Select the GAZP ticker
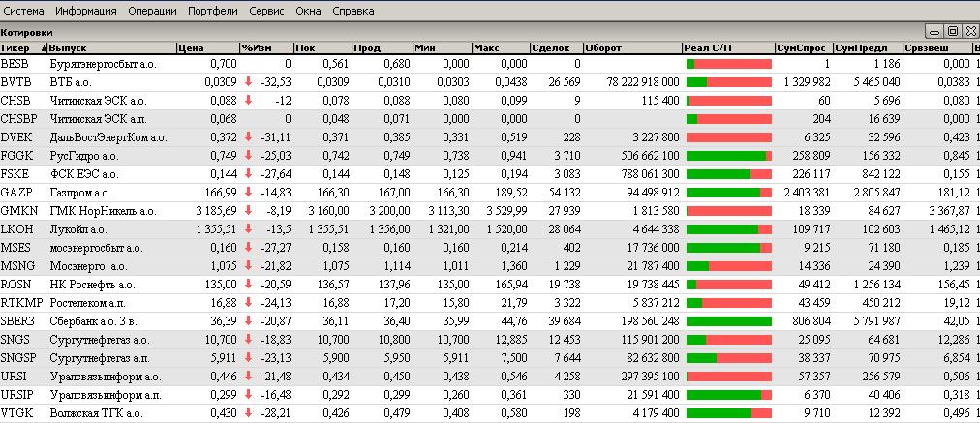 pos(15,193)
